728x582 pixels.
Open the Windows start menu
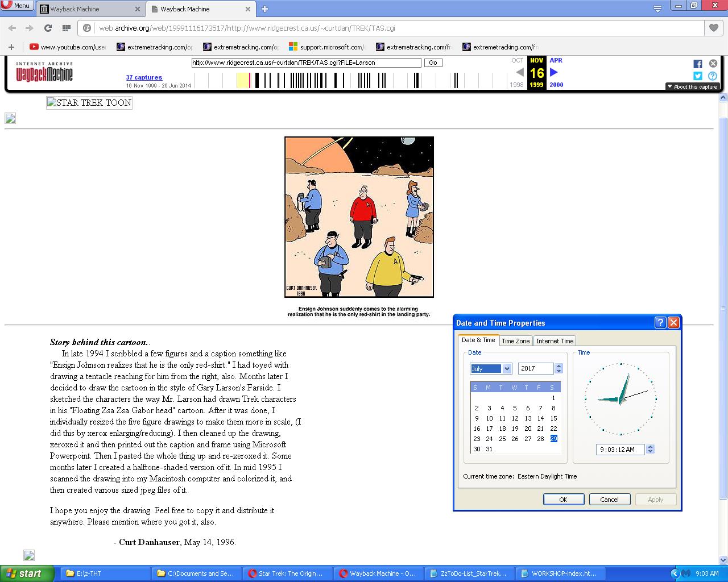pyautogui.click(x=27, y=573)
